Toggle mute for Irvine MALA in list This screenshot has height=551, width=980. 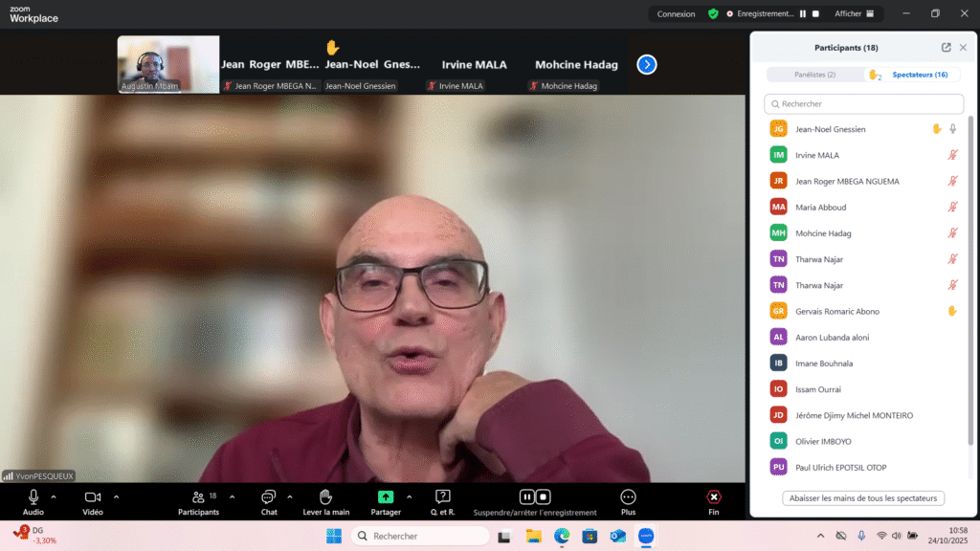point(952,155)
